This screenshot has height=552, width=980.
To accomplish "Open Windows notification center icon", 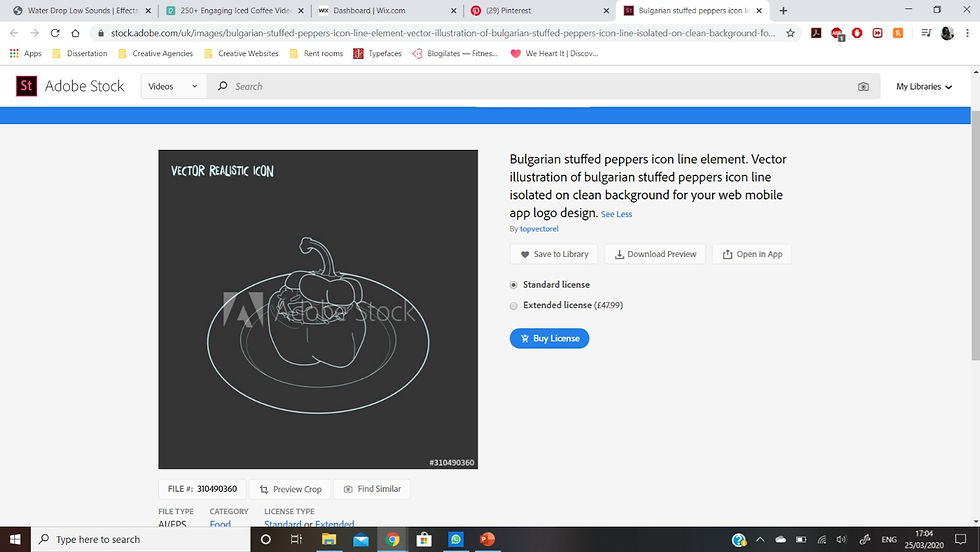I will pos(961,539).
